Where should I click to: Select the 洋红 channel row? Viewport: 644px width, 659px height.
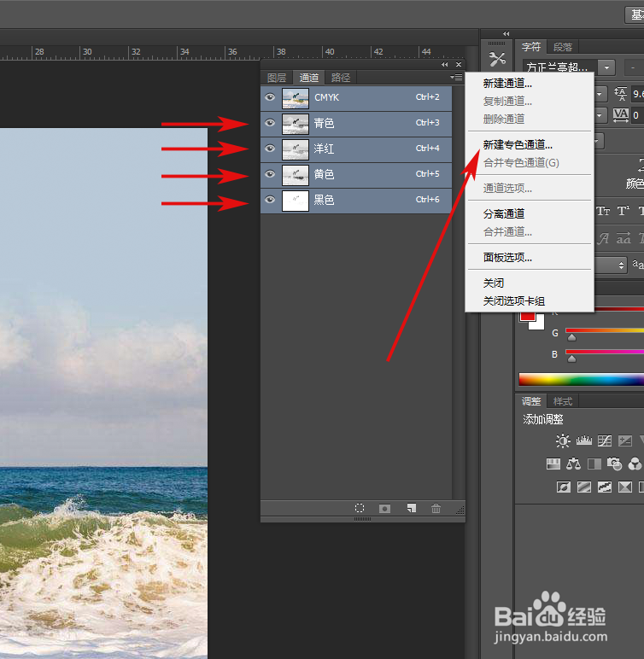(x=356, y=149)
